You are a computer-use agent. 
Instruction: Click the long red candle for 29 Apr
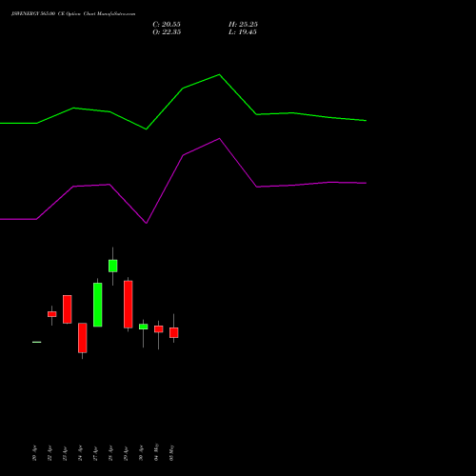129,305
